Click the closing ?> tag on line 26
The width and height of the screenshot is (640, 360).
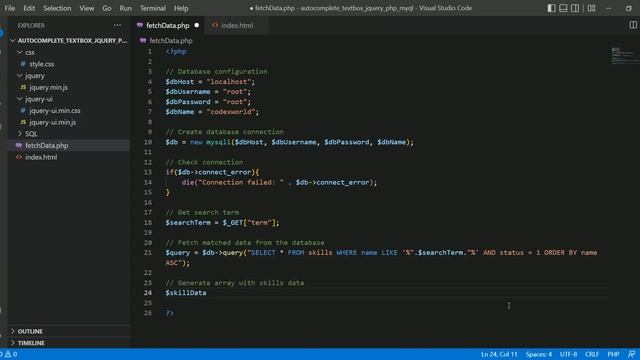(169, 313)
